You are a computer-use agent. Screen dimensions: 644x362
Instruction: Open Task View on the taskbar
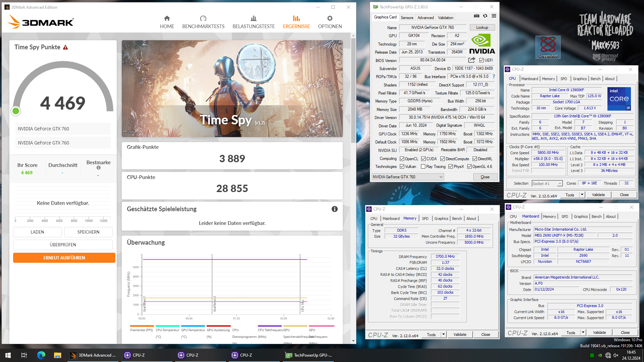pyautogui.click(x=24, y=355)
